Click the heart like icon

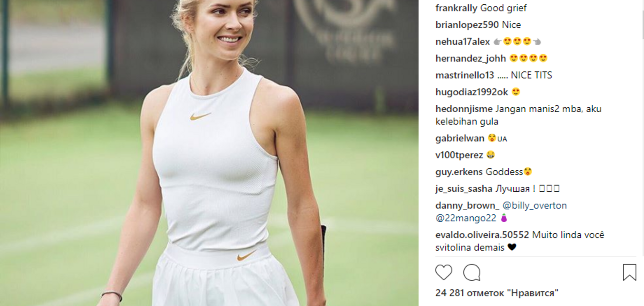(444, 273)
